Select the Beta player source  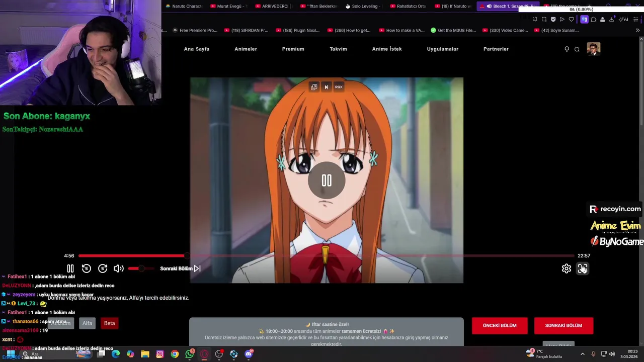pyautogui.click(x=109, y=323)
